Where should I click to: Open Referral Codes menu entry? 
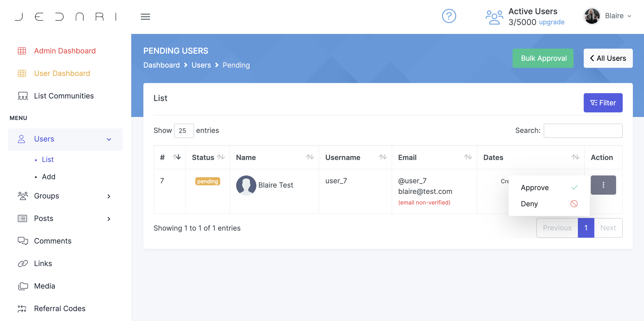pyautogui.click(x=60, y=309)
